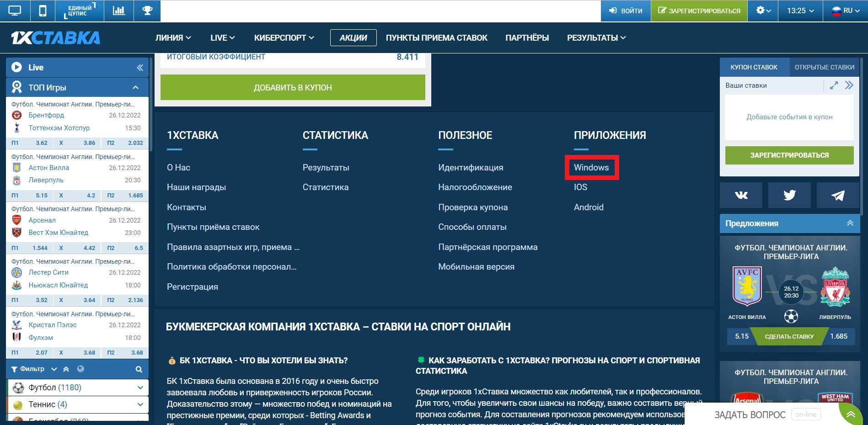Click the Фильтр funnel button
Screen dimensions: 868x425
pos(28,369)
